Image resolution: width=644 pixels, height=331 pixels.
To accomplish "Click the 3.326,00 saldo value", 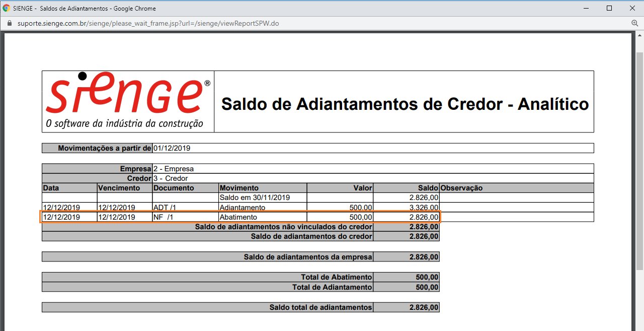I will coord(424,208).
